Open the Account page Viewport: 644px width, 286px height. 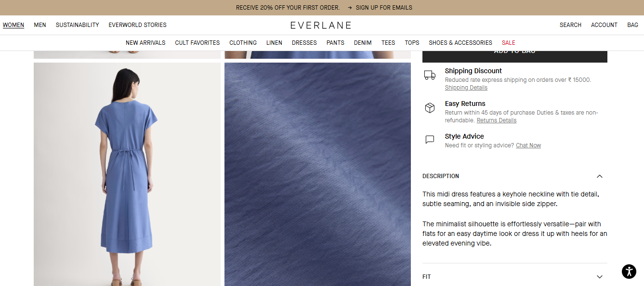604,25
